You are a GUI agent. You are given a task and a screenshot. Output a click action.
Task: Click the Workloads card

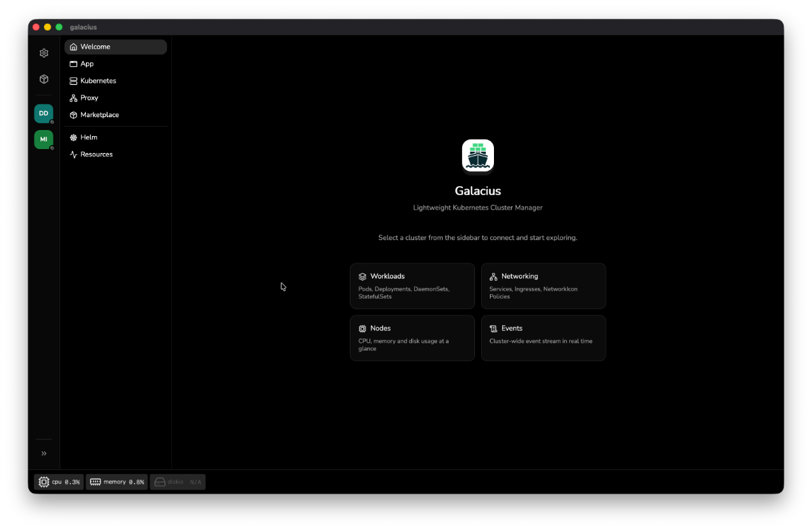point(412,286)
